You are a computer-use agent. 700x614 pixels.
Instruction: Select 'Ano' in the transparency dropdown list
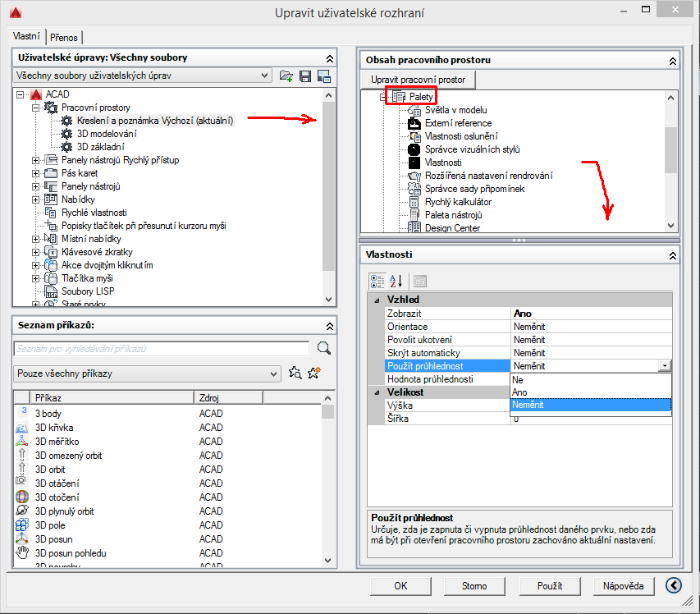[x=519, y=392]
